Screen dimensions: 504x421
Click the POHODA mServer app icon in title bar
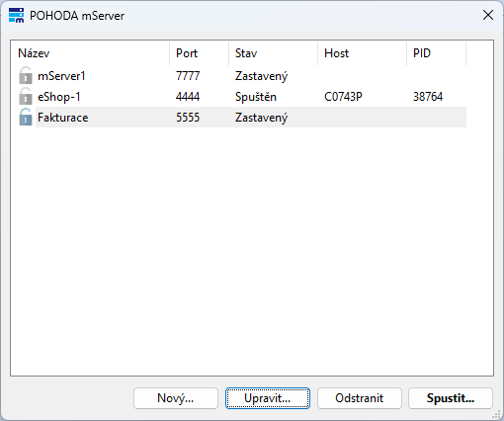[16, 15]
